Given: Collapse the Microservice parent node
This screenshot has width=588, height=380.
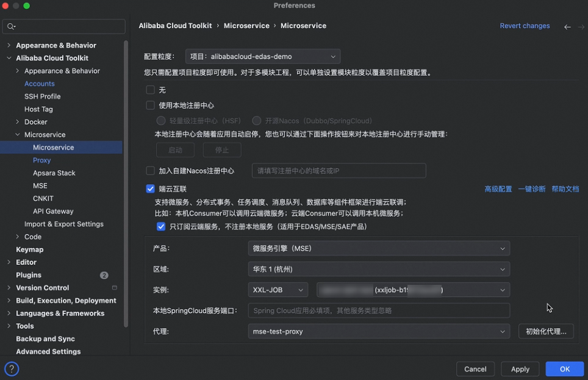Looking at the screenshot, I should click(17, 134).
